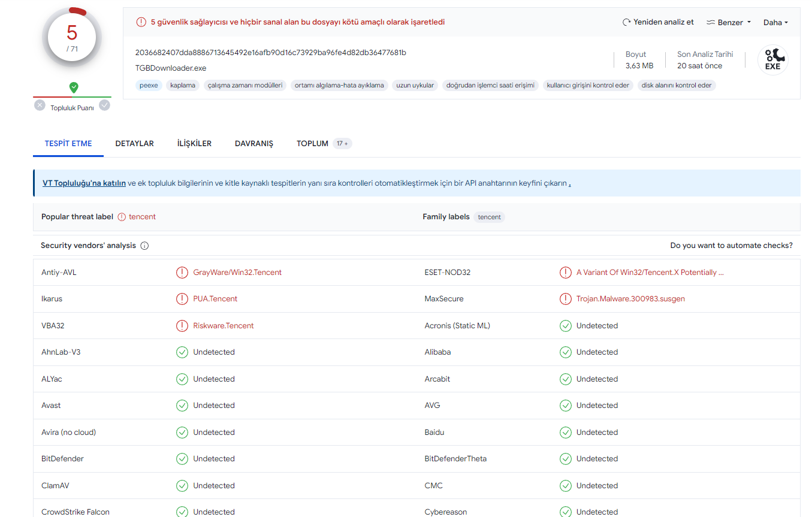Screen dimensions: 812x517
Task: Select the DAVRANIŞ tab
Action: click(253, 144)
